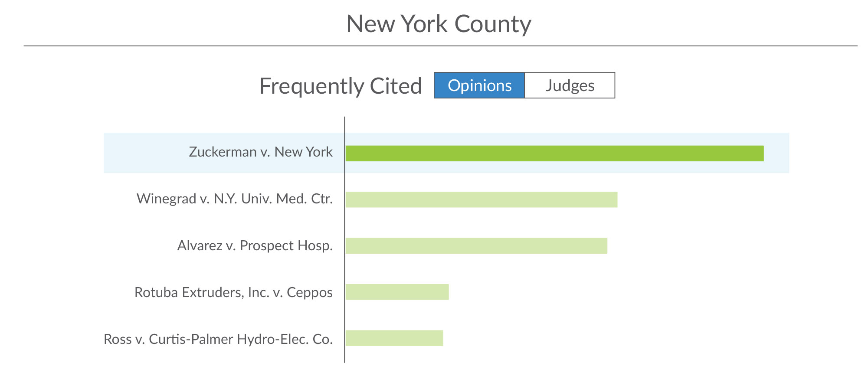868x389 pixels.
Task: Open Alvarez v. Prospect Hosp. opinion
Action: point(255,246)
